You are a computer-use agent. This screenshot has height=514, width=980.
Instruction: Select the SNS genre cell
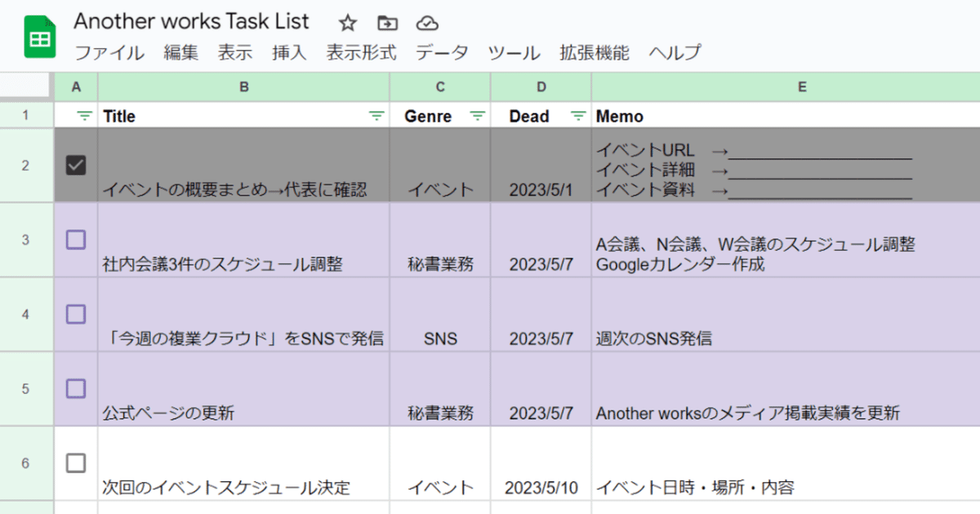click(440, 314)
